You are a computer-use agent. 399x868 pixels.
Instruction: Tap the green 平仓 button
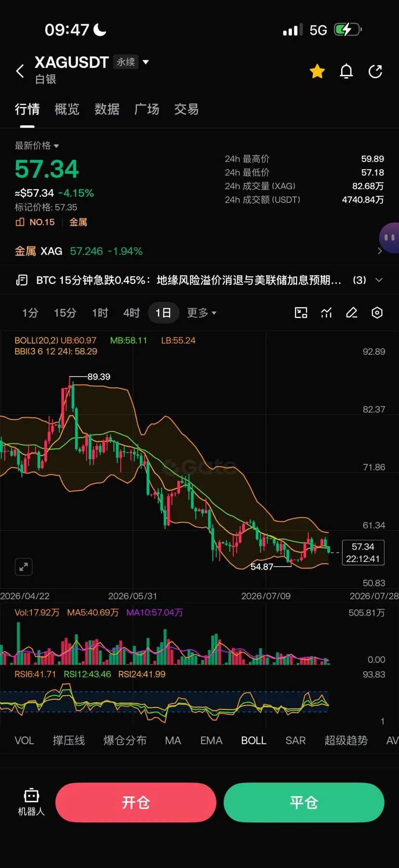pos(304,802)
